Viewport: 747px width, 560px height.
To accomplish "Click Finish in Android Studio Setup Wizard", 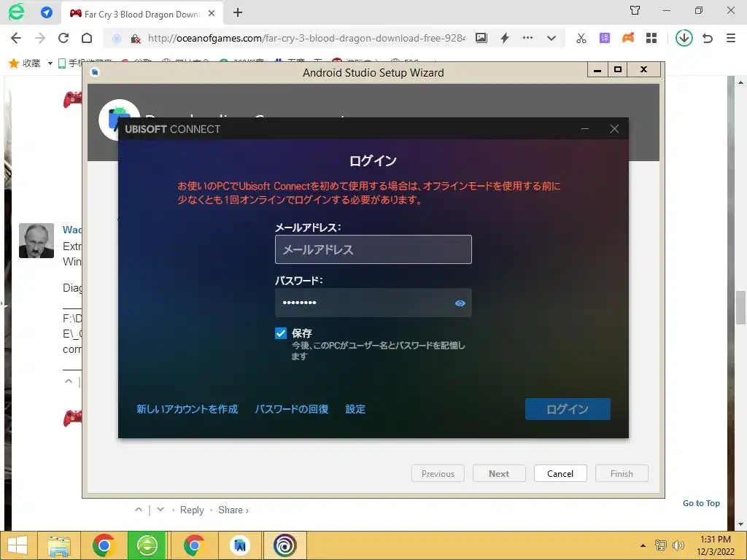I will (622, 473).
